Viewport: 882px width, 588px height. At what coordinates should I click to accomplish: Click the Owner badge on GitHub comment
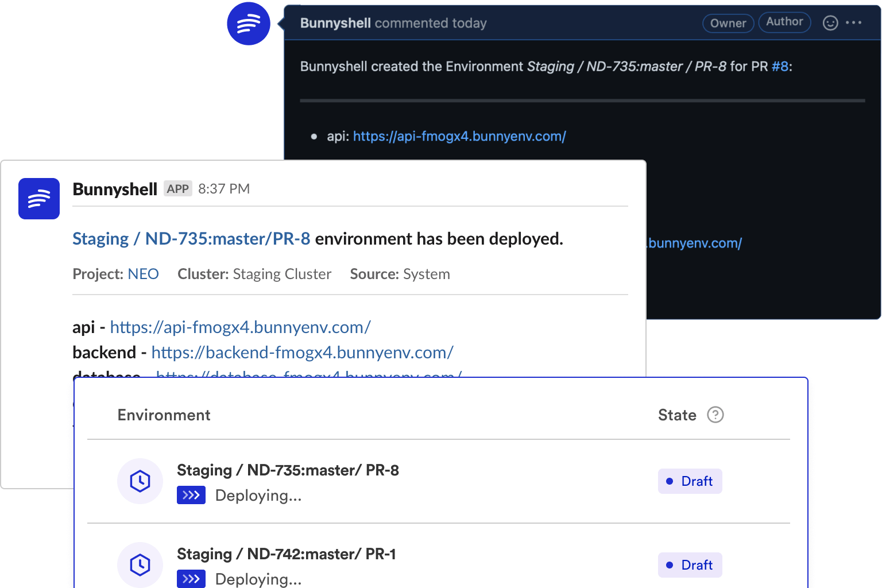tap(728, 23)
